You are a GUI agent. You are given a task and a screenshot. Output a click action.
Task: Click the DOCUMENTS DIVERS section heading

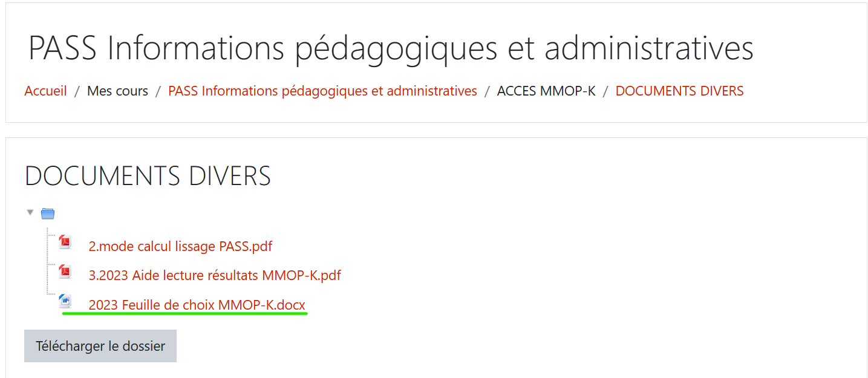[x=148, y=175]
